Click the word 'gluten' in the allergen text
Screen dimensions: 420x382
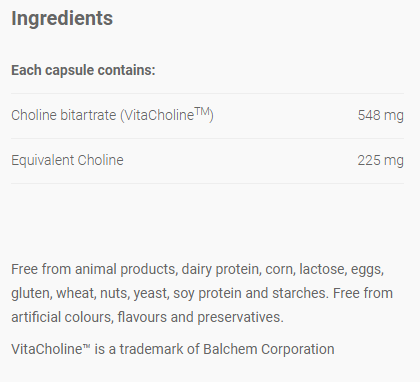tap(31, 294)
